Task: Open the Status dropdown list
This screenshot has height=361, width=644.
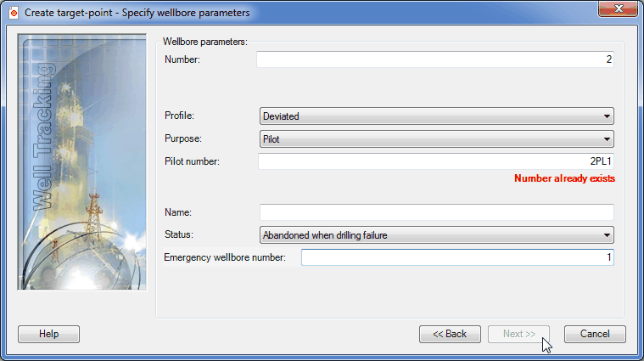Action: pyautogui.click(x=437, y=235)
